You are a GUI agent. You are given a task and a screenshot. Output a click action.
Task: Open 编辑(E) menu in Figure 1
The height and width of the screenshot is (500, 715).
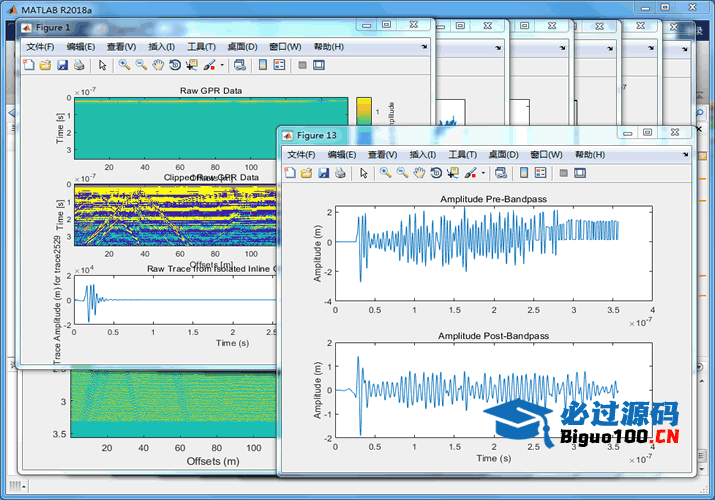pyautogui.click(x=81, y=47)
